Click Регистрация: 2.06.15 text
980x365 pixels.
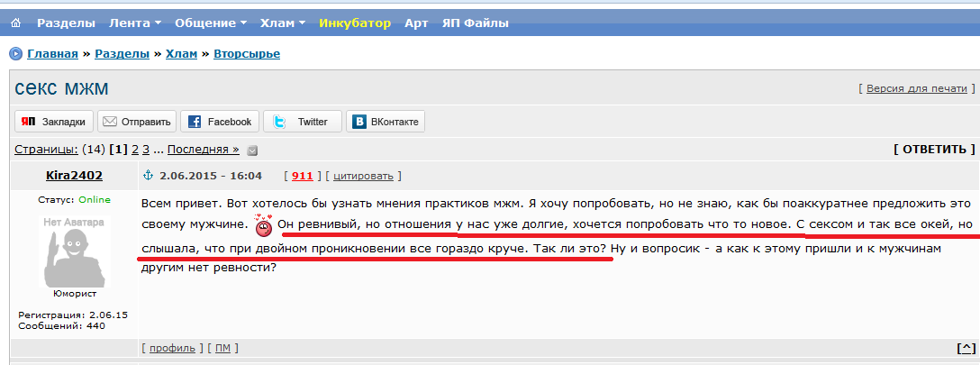pyautogui.click(x=72, y=315)
